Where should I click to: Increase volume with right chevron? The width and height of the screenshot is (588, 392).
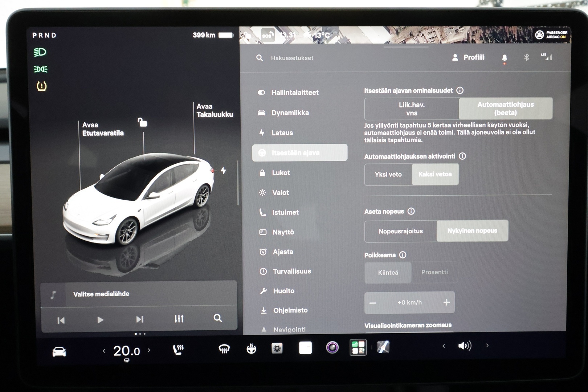pos(487,346)
